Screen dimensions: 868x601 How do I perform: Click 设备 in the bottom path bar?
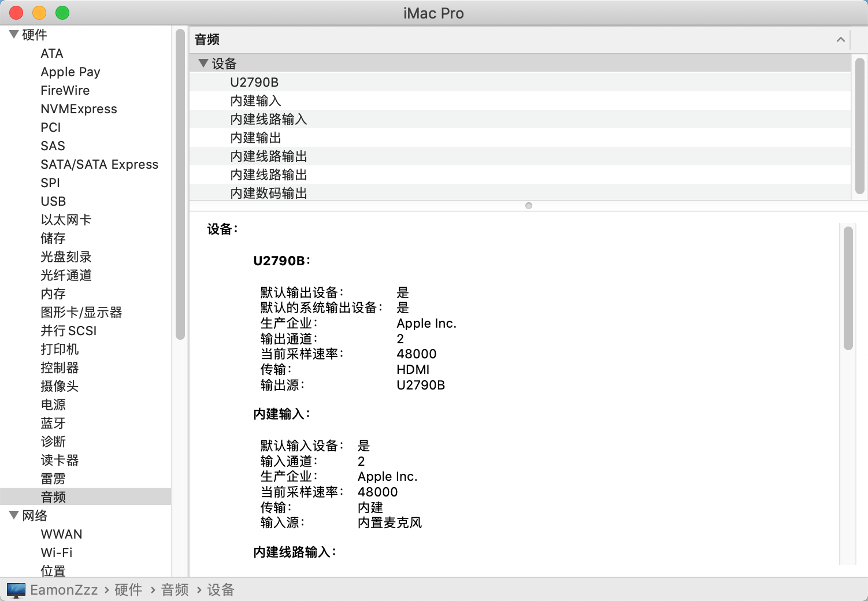point(221,590)
